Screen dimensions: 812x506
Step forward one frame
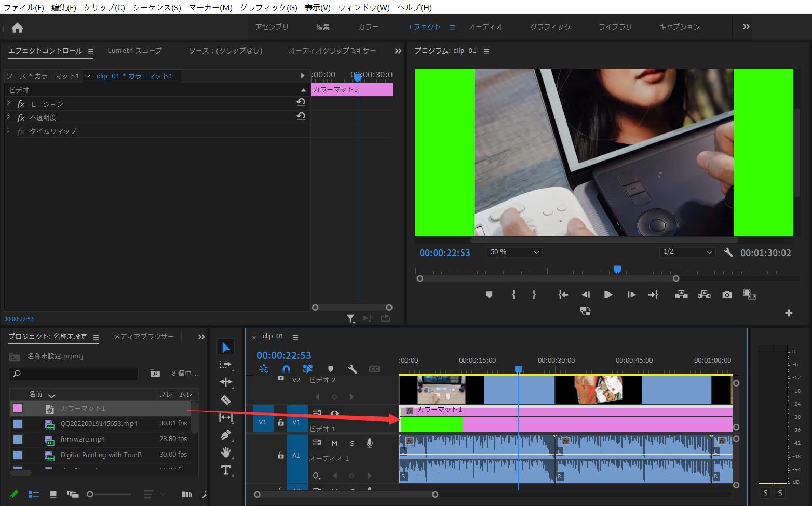[x=631, y=295]
